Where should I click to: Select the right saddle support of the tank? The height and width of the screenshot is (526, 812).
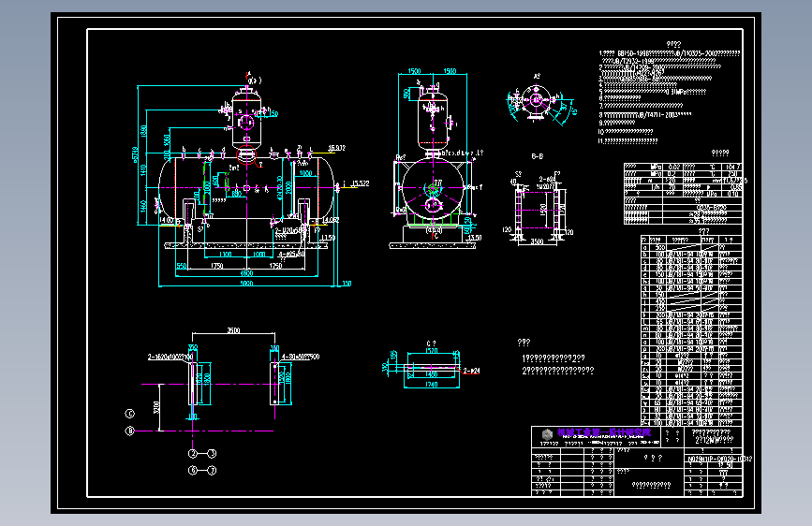pyautogui.click(x=303, y=212)
